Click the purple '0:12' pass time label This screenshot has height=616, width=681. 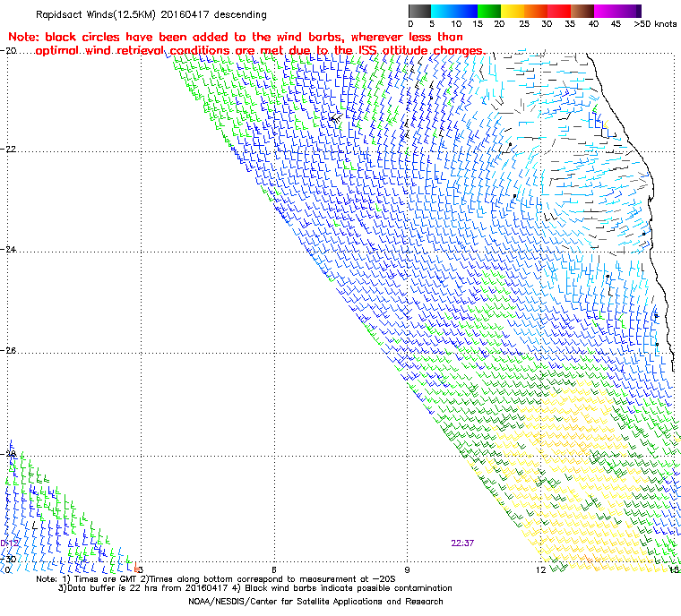pyautogui.click(x=10, y=543)
